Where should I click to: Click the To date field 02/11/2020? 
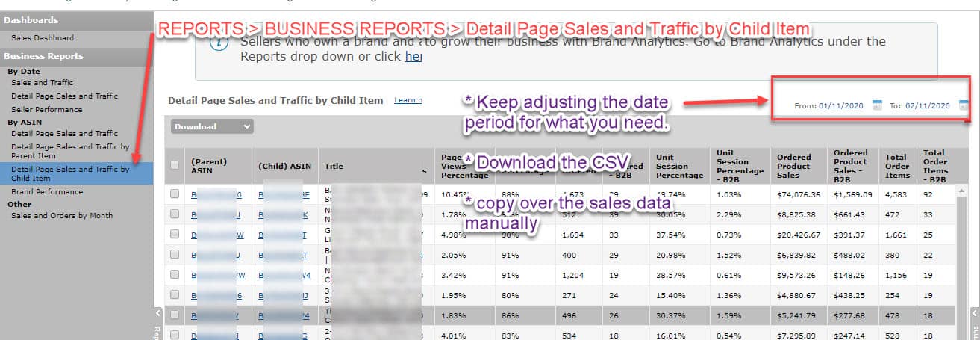[x=928, y=106]
